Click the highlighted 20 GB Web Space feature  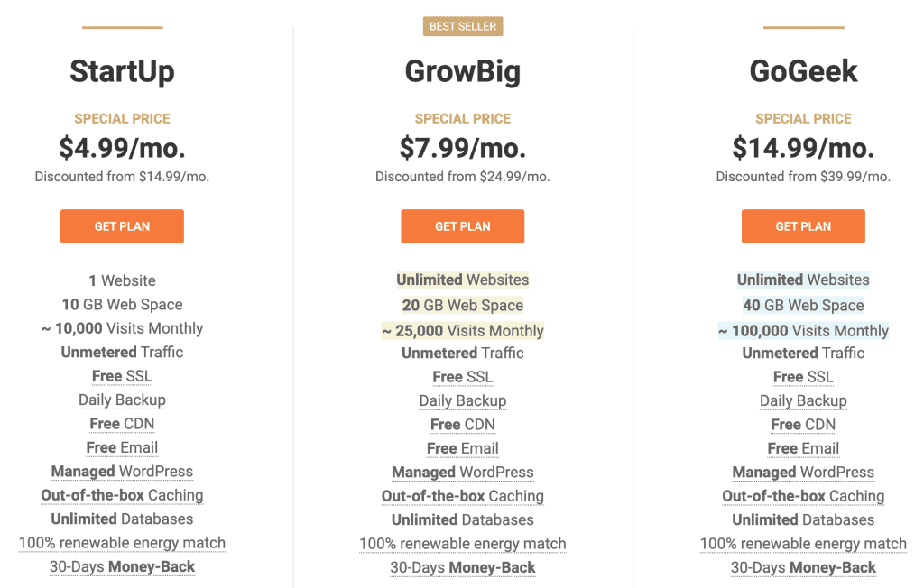(462, 305)
